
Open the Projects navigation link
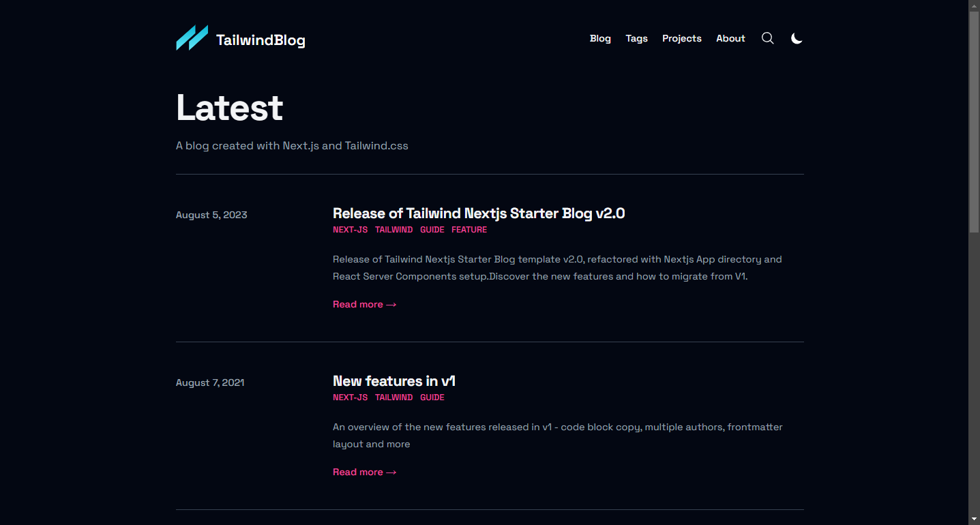[681, 38]
